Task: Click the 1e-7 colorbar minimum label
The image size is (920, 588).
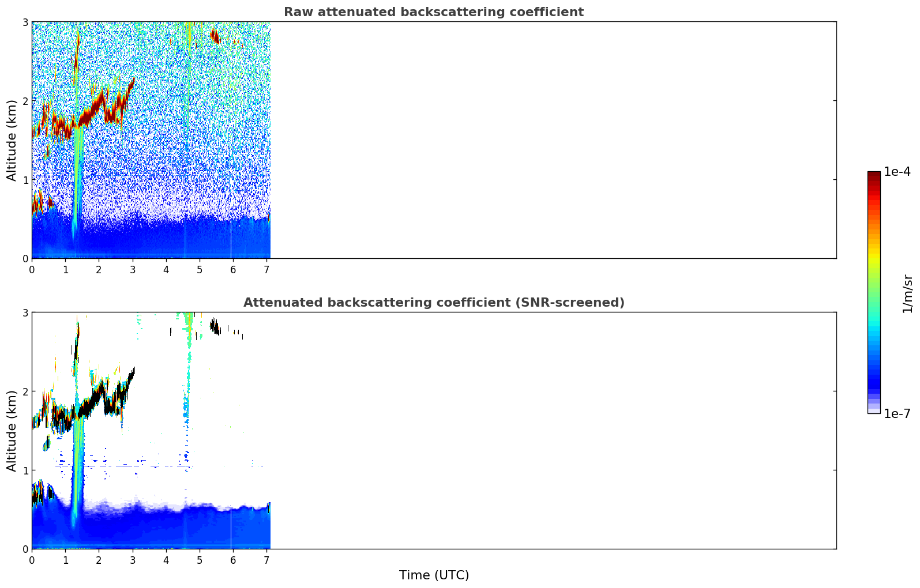Action: point(898,414)
